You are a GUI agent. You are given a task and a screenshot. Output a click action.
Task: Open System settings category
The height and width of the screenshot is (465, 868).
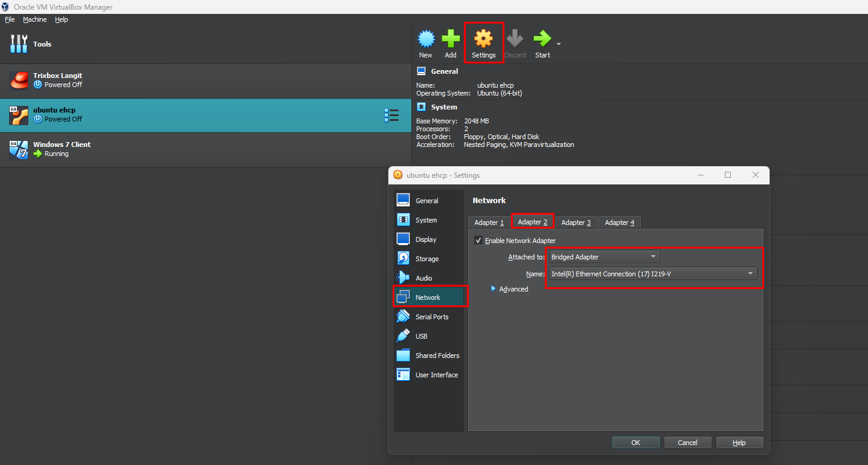(429, 220)
